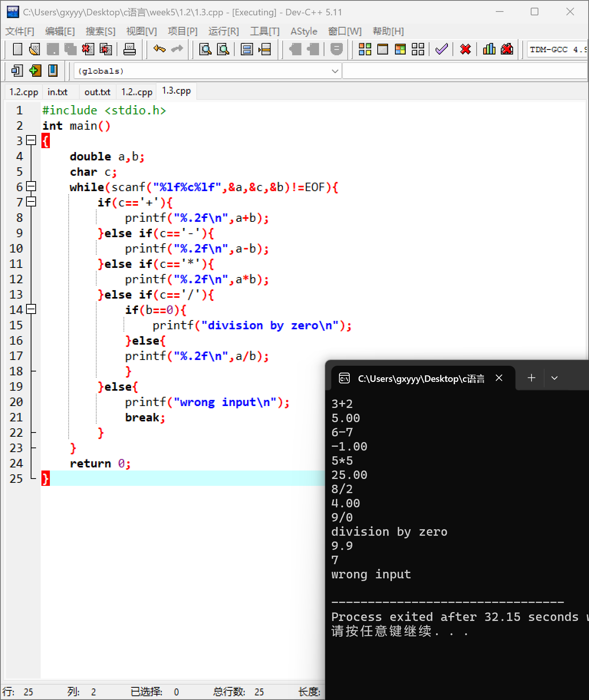Click the "division by zero\n" string in code
This screenshot has height=700, width=589.
[270, 325]
